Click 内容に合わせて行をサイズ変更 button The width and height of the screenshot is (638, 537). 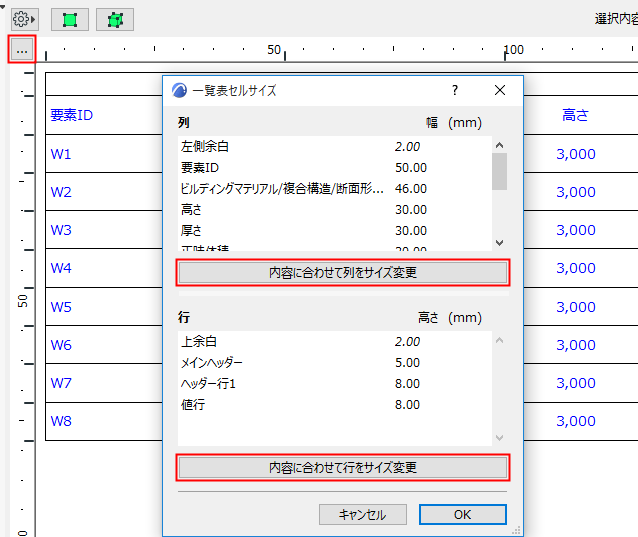tap(343, 468)
